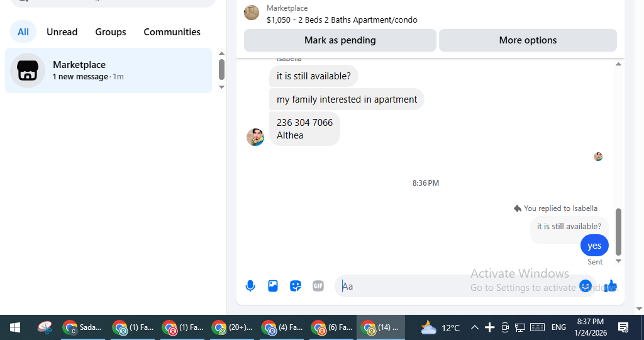Attach a file with the photo icon
This screenshot has height=340, width=644.
click(x=273, y=286)
